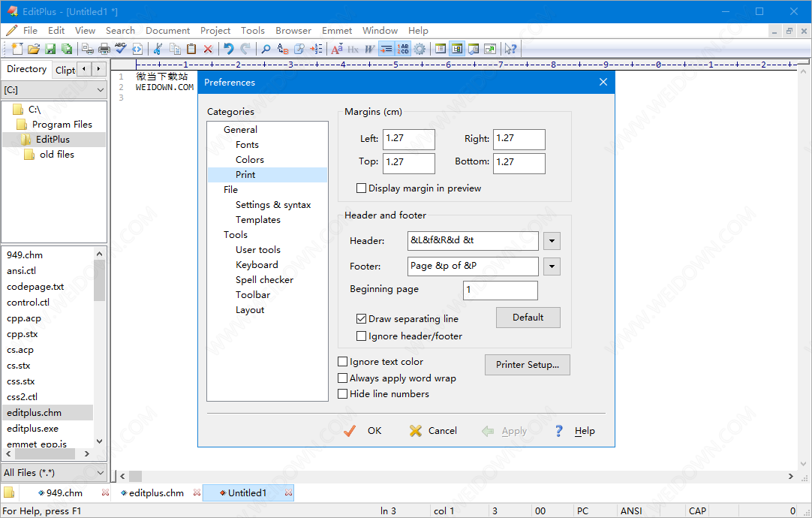This screenshot has height=518, width=812.
Task: Click the Find magnifier icon
Action: [x=266, y=49]
